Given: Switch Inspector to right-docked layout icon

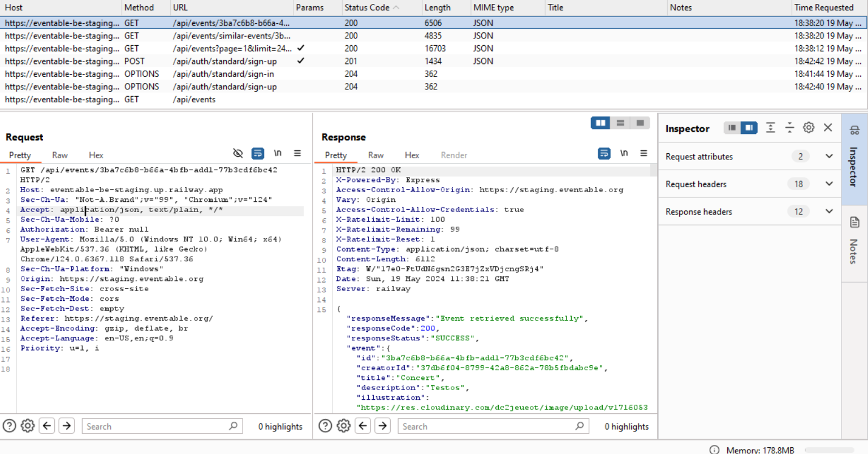Looking at the screenshot, I should (749, 128).
